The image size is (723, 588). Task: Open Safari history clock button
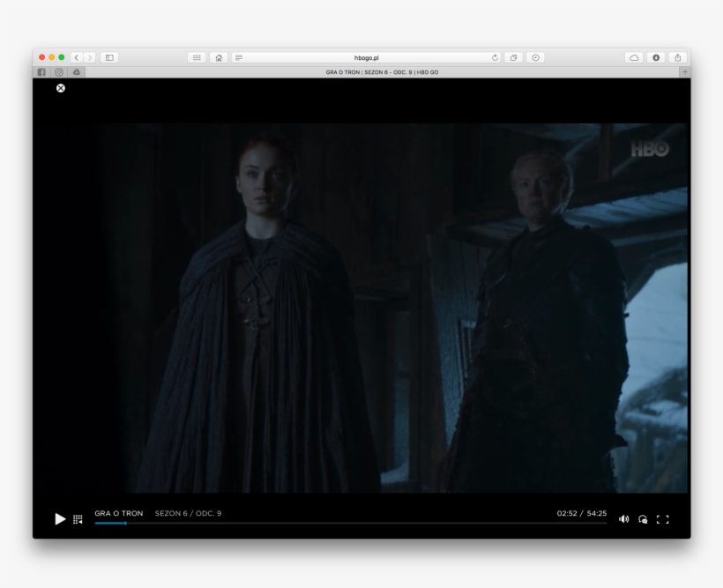(x=535, y=57)
